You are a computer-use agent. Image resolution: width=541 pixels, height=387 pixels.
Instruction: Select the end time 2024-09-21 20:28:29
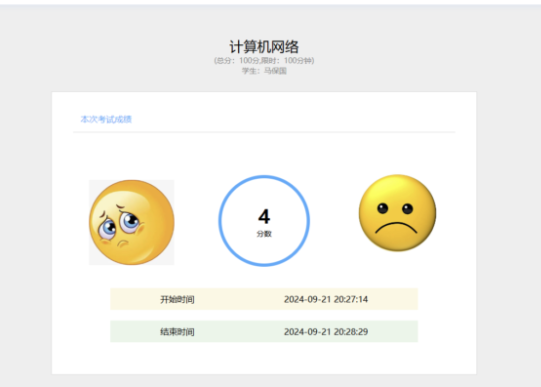point(326,331)
